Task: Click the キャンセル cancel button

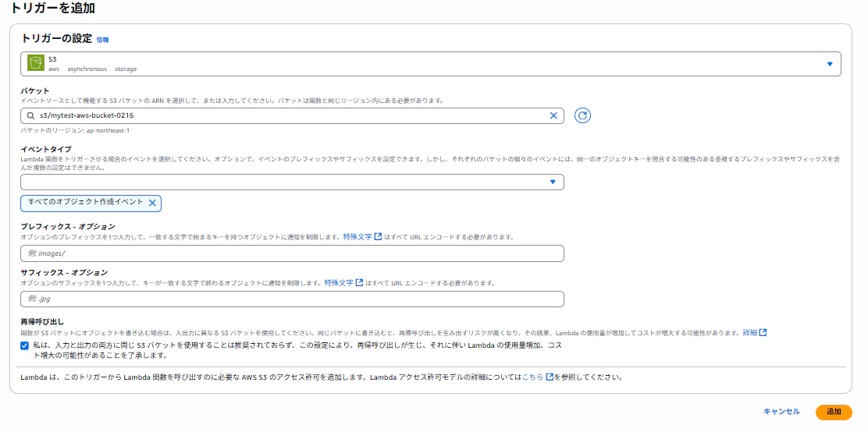Action: (x=781, y=412)
